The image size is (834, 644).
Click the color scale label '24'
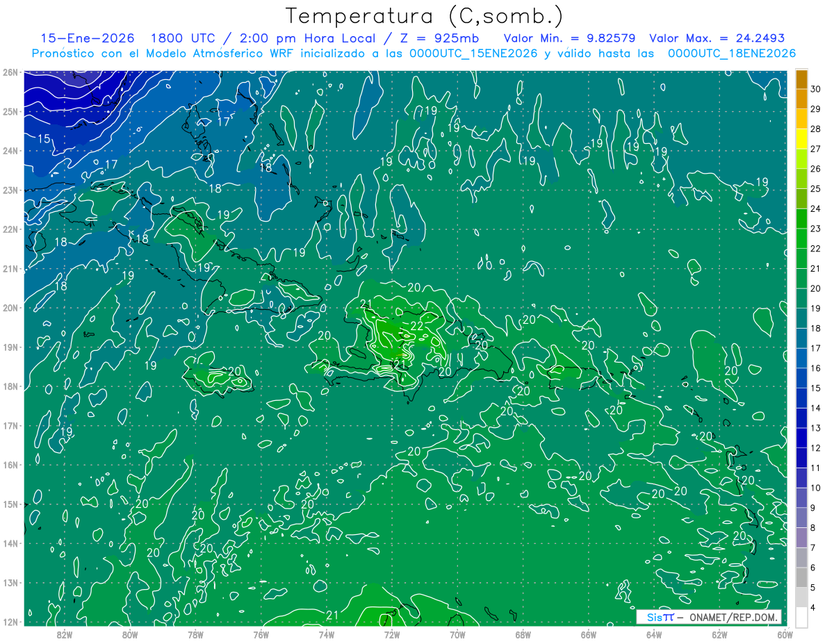(816, 209)
